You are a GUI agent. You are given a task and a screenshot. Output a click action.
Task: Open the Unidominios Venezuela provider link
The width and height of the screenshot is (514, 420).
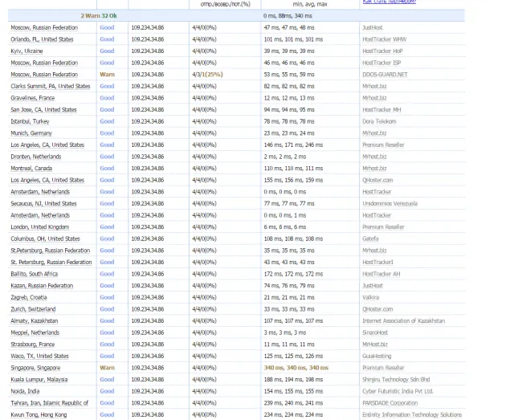(390, 204)
